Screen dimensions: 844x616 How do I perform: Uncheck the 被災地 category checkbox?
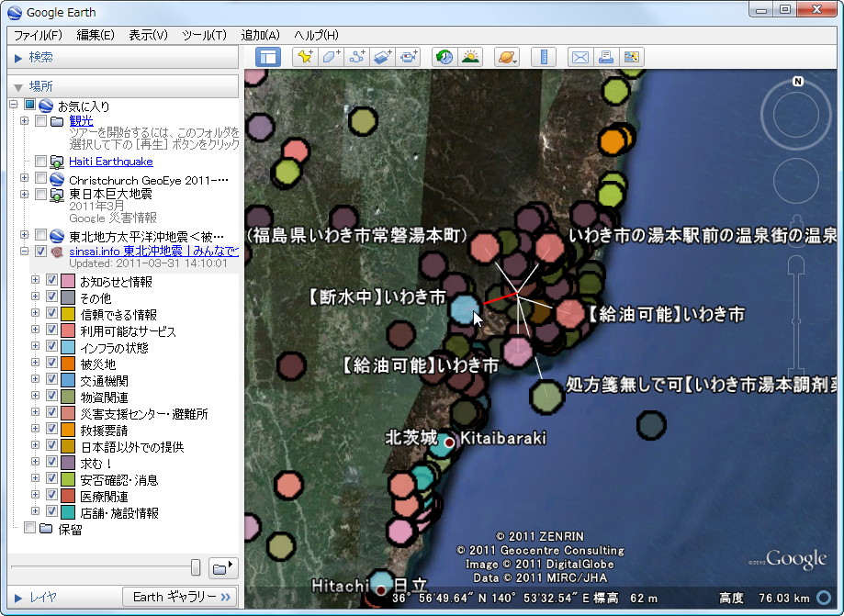pos(52,364)
